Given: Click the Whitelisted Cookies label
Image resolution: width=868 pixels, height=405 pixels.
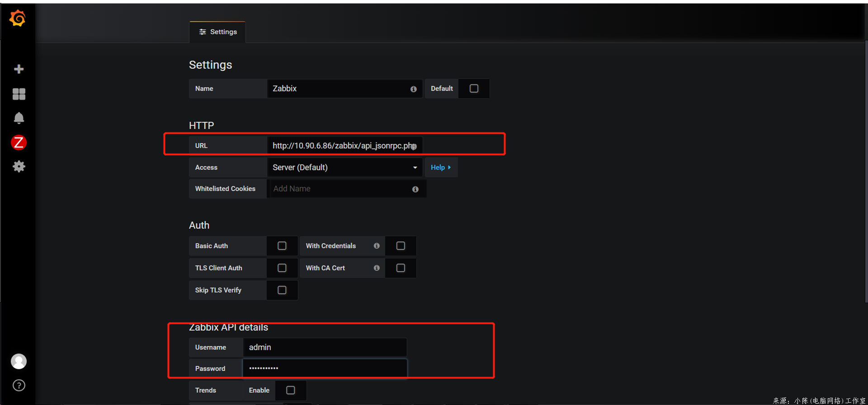Looking at the screenshot, I should pos(225,188).
